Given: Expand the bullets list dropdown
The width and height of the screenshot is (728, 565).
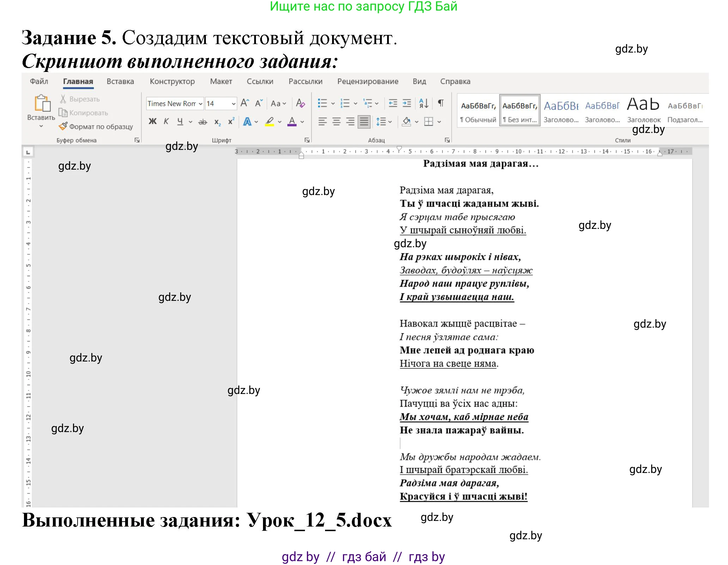Looking at the screenshot, I should pos(333,103).
